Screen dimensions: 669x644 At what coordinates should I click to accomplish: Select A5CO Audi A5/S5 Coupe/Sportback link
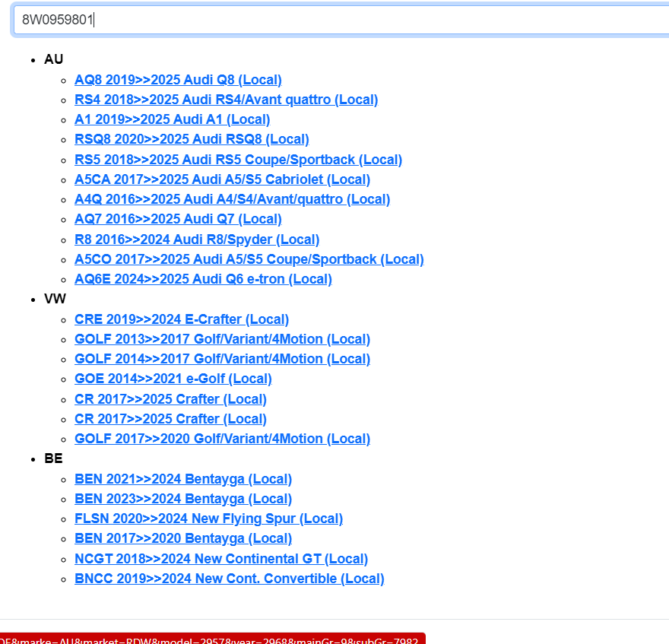pyautogui.click(x=249, y=259)
